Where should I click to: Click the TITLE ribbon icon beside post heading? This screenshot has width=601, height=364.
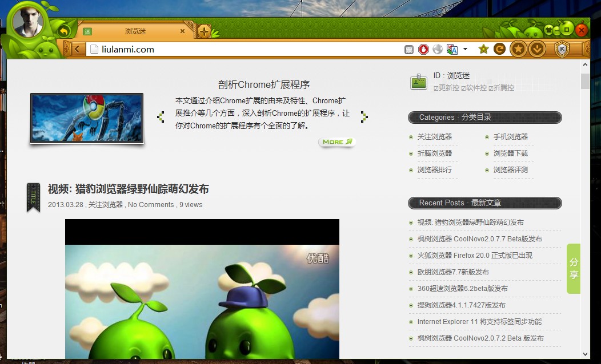click(x=33, y=197)
